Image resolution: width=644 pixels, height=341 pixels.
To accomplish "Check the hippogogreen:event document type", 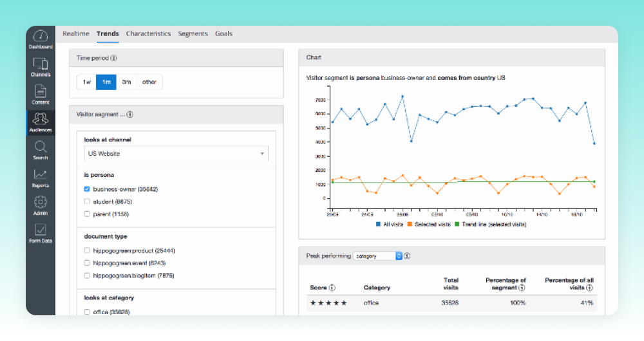I will (x=87, y=263).
